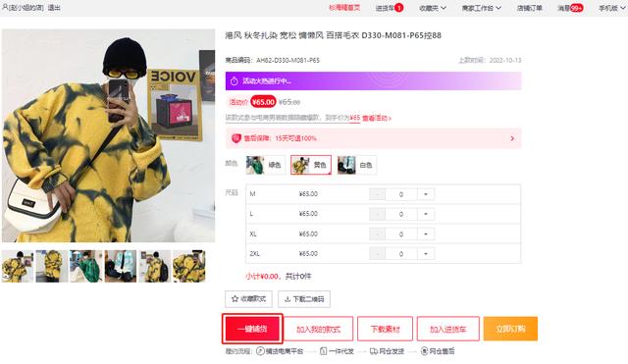Click the clock icon in purple promotion banner

point(235,81)
